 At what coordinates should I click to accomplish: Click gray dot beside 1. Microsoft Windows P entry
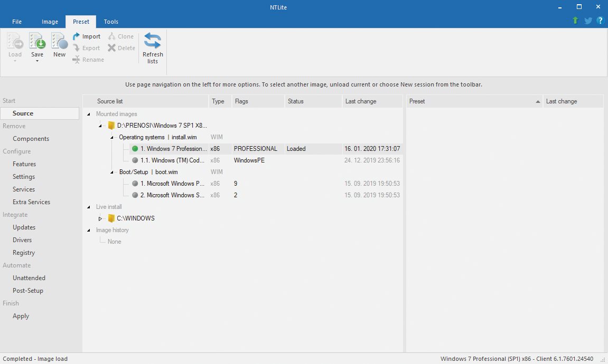135,184
